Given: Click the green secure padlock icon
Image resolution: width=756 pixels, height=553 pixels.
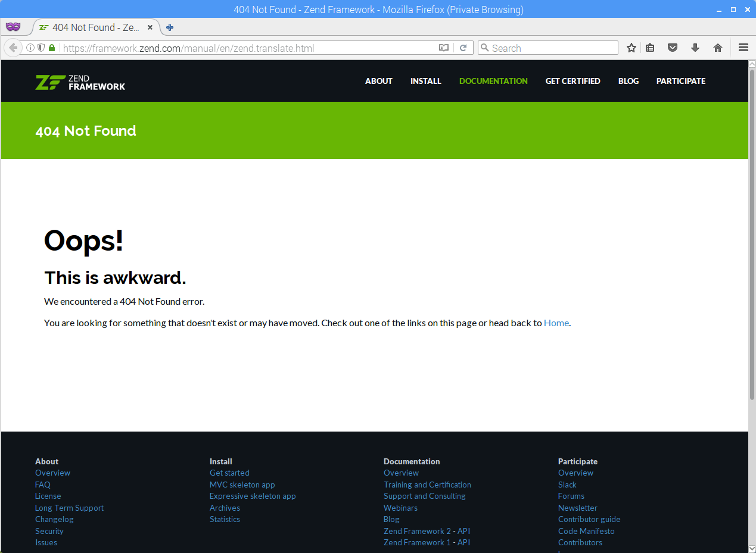Looking at the screenshot, I should point(52,48).
